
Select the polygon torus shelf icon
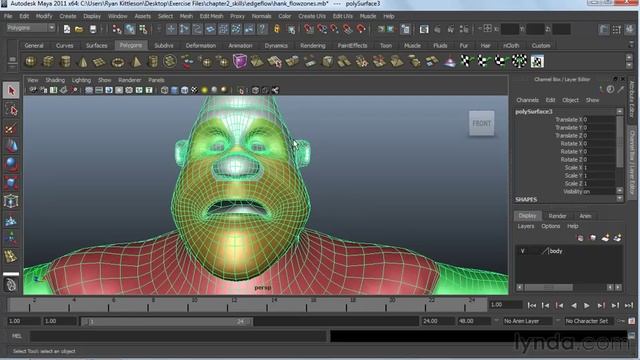(x=118, y=62)
